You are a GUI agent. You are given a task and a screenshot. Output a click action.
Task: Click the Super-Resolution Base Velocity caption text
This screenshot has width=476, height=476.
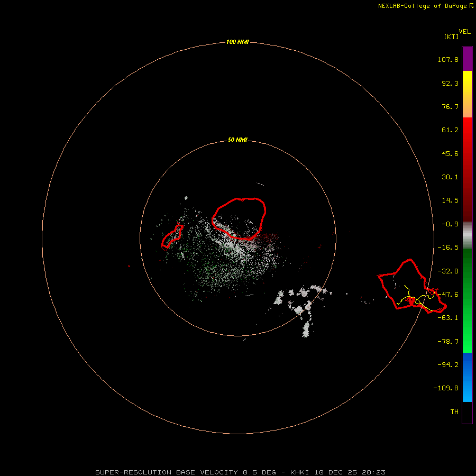click(x=241, y=472)
